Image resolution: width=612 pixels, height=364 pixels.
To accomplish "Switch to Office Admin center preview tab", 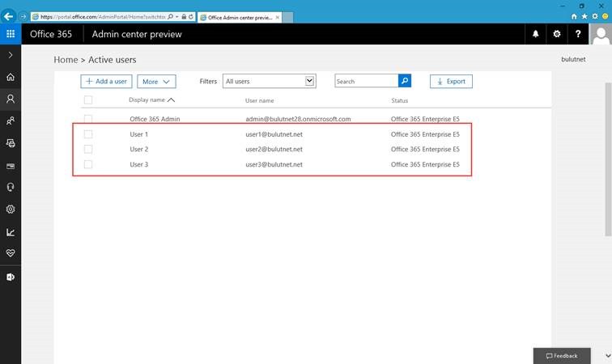I will click(x=239, y=17).
